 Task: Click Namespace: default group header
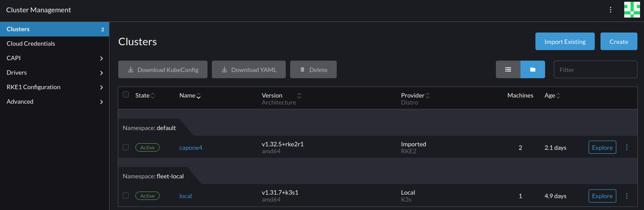click(x=149, y=128)
